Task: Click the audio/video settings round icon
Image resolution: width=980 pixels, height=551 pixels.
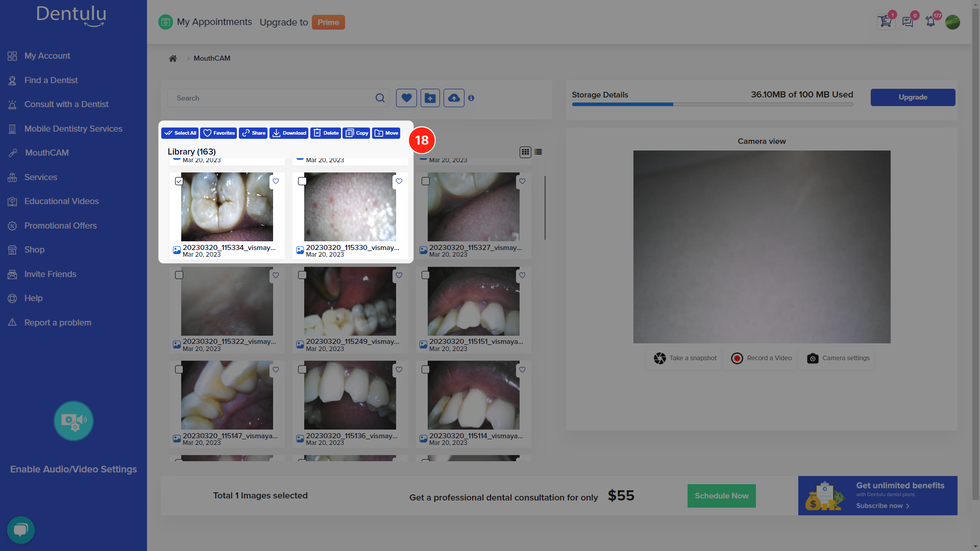Action: point(73,421)
